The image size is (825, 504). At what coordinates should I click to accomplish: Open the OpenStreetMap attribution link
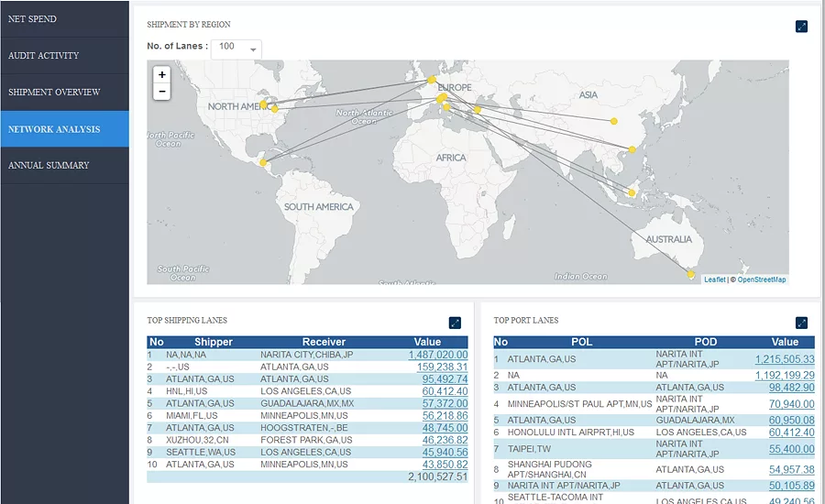click(x=762, y=279)
